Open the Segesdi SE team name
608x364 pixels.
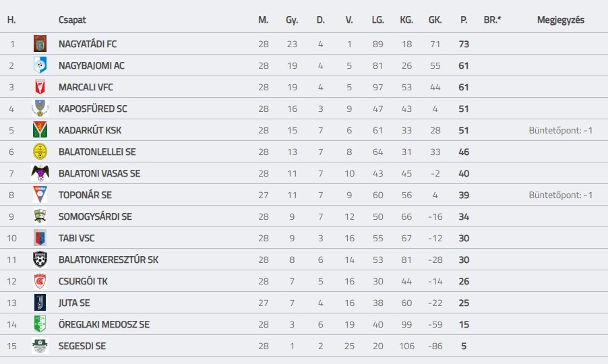coord(82,346)
